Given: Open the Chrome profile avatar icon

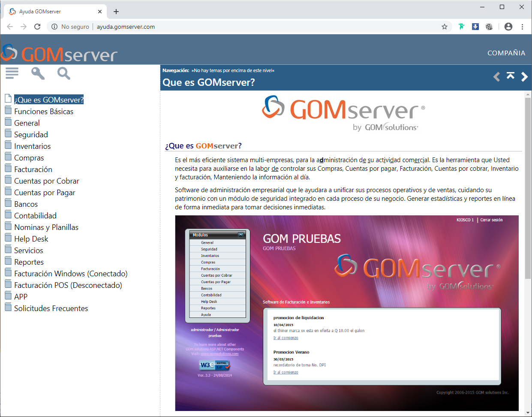Looking at the screenshot, I should (508, 26).
